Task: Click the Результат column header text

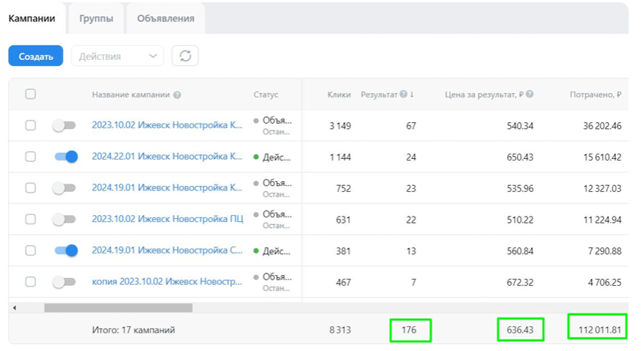Action: (x=379, y=94)
